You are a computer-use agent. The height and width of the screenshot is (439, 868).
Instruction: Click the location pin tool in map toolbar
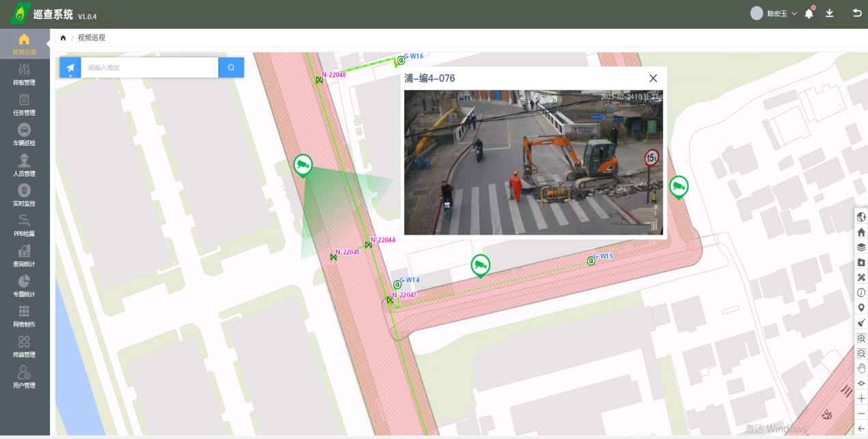pyautogui.click(x=861, y=308)
